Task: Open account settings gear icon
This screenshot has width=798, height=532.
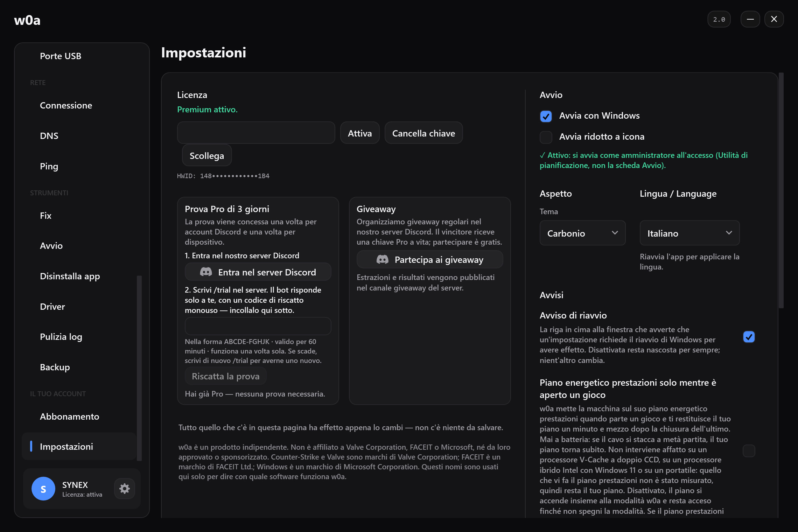Action: point(125,488)
